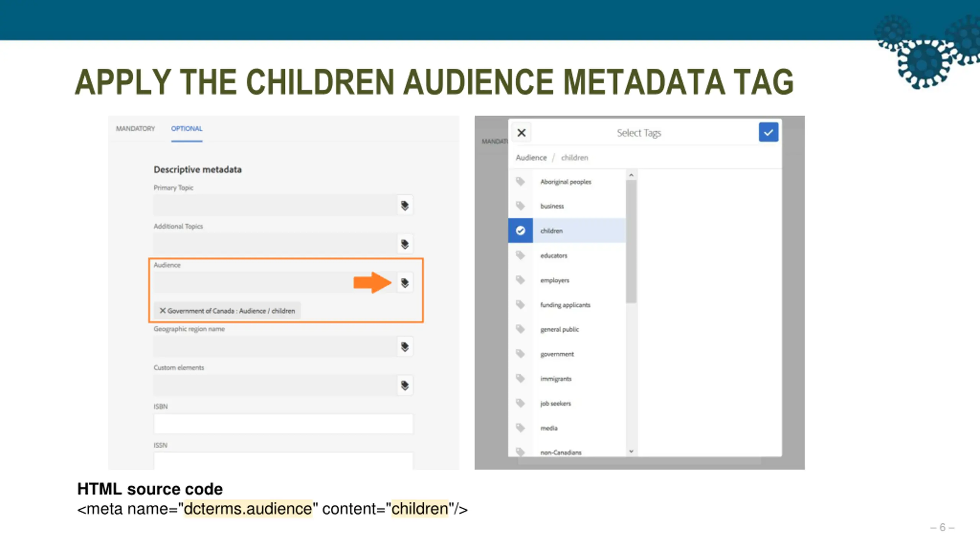Focus the Audience input field
Viewport: 980px width, 551px height.
click(275, 283)
